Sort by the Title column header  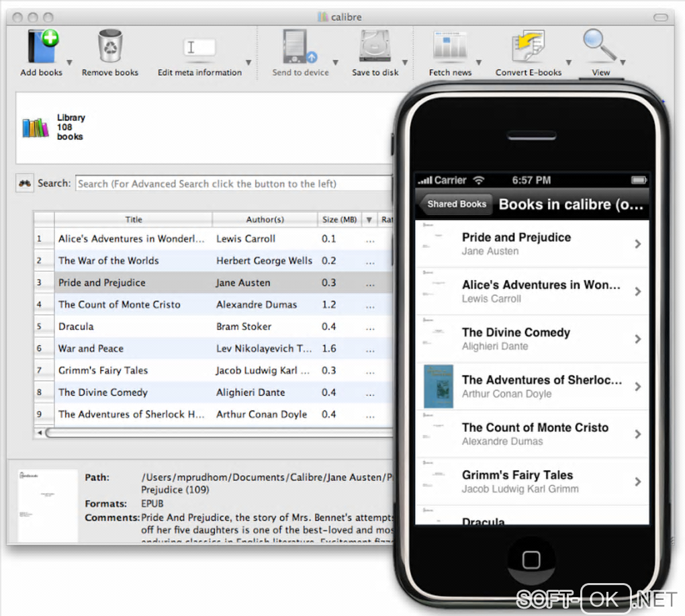133,219
